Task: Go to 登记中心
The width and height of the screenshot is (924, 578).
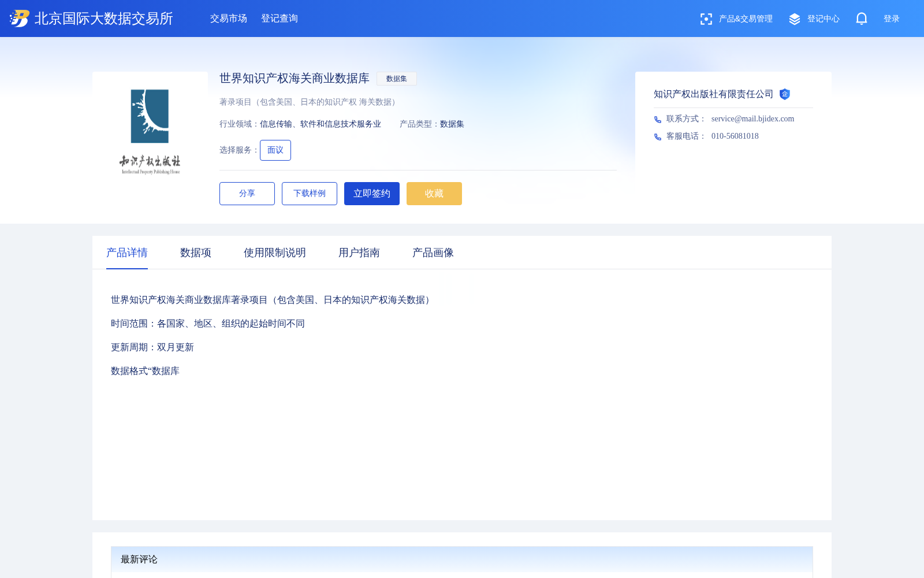Action: pos(824,19)
